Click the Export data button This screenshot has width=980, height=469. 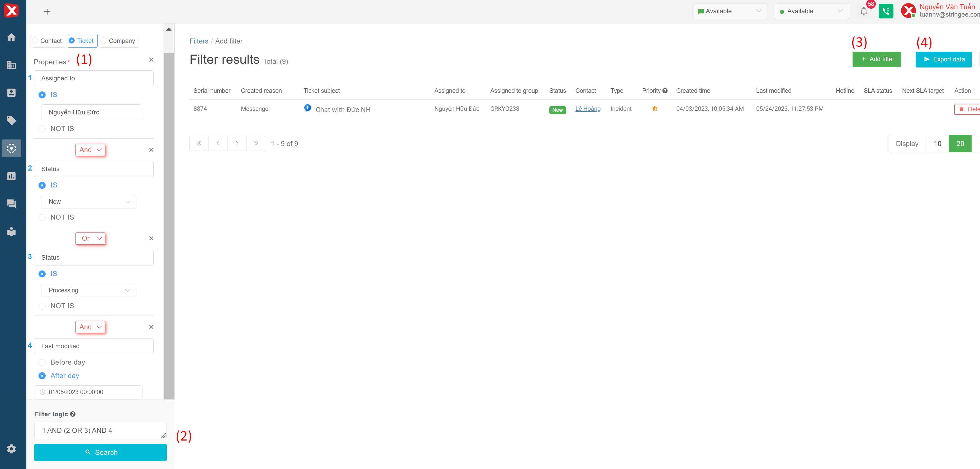944,59
